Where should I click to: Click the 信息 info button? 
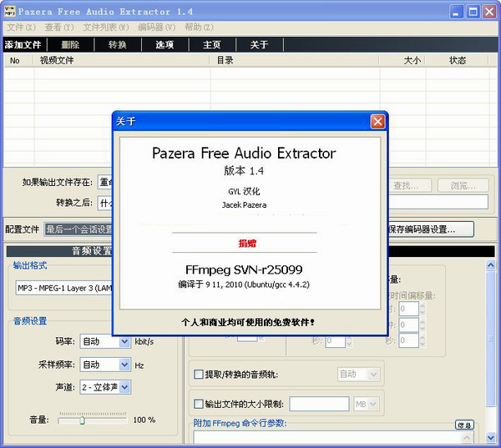464,425
